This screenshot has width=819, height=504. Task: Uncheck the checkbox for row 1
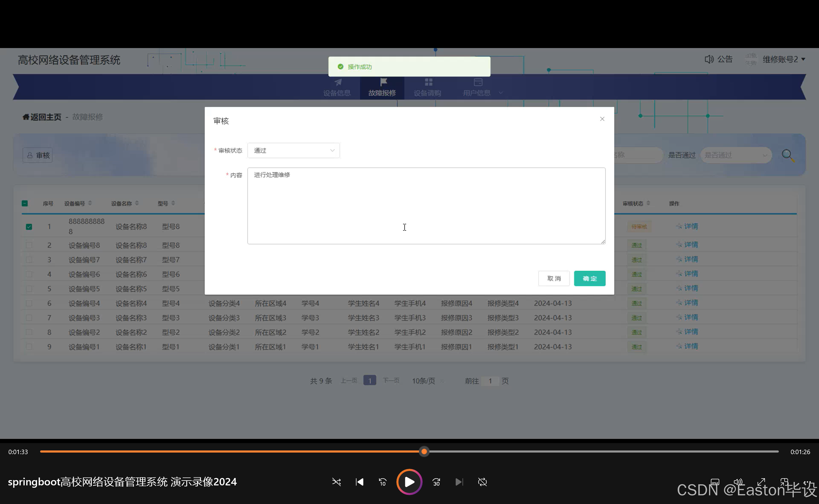coord(29,227)
